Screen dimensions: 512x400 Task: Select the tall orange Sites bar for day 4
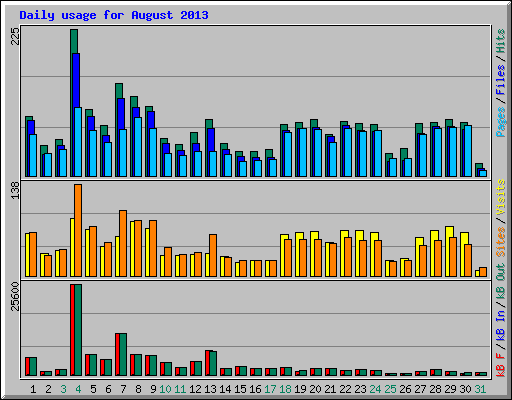(78, 230)
